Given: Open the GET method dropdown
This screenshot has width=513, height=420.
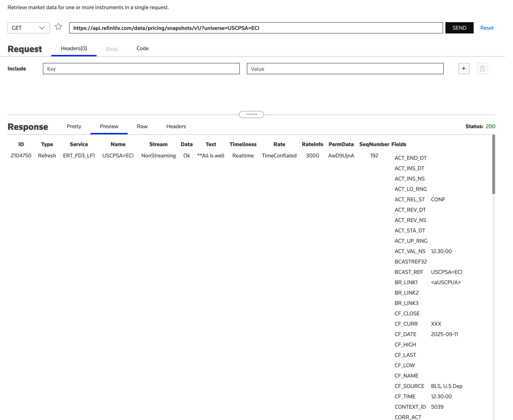Looking at the screenshot, I should [x=28, y=28].
